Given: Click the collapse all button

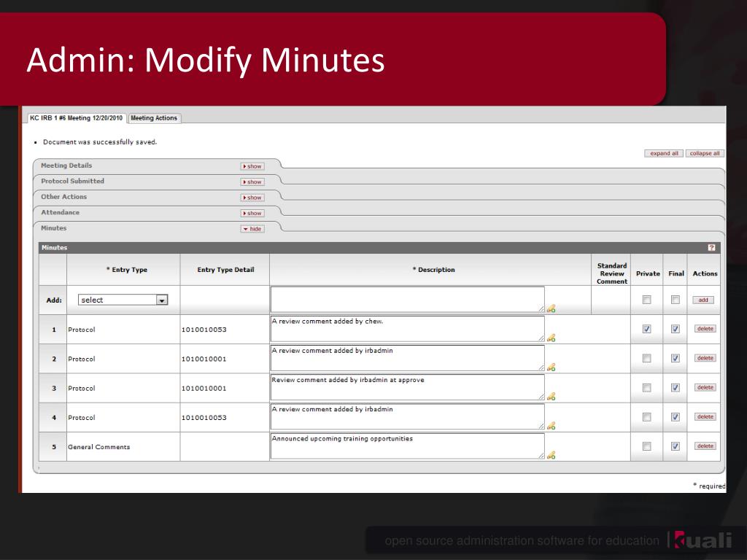Looking at the screenshot, I should coord(705,153).
